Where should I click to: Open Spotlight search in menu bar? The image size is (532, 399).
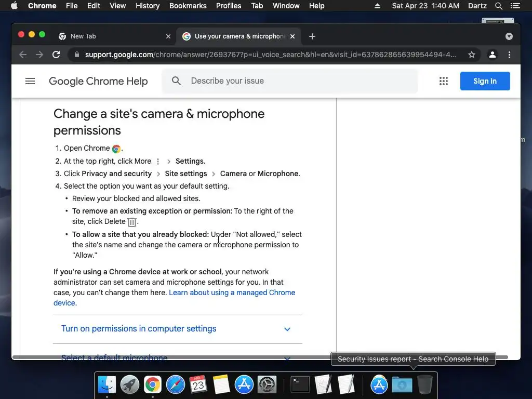(x=498, y=6)
